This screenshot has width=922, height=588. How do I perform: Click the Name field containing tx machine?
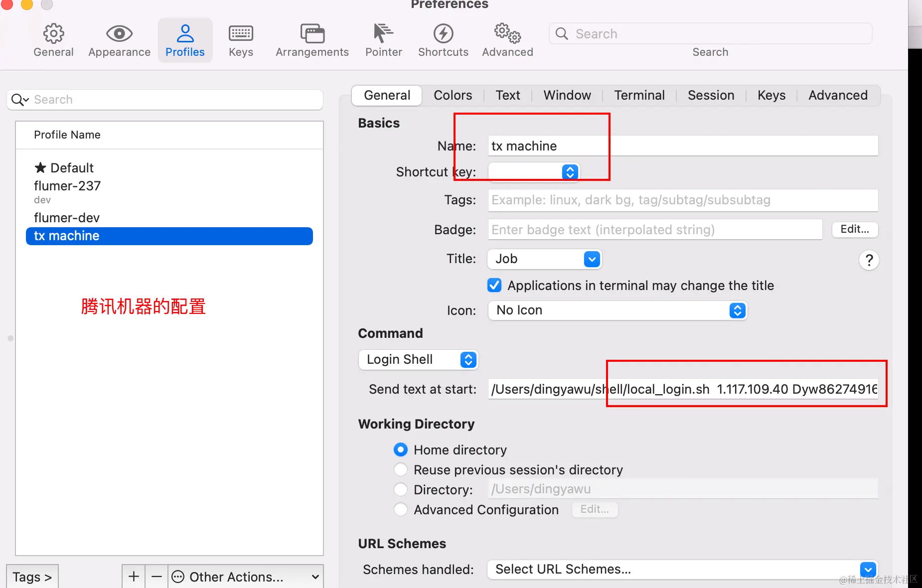[x=683, y=146]
